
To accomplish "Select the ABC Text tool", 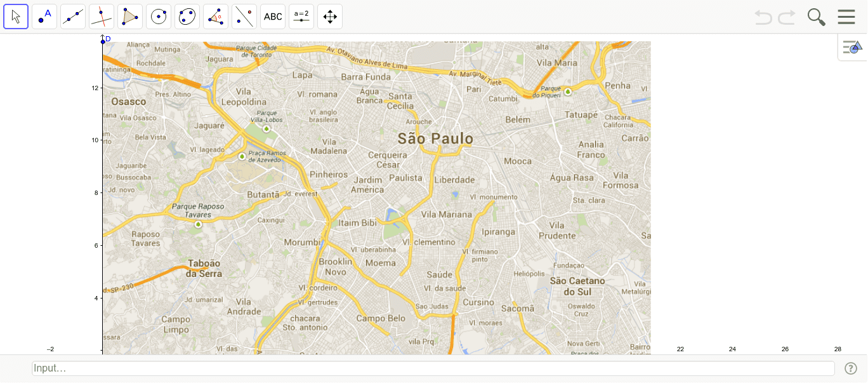I will pyautogui.click(x=273, y=17).
